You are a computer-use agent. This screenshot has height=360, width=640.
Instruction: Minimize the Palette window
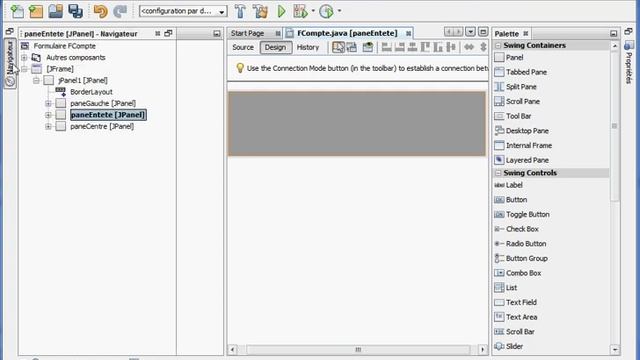coord(613,33)
